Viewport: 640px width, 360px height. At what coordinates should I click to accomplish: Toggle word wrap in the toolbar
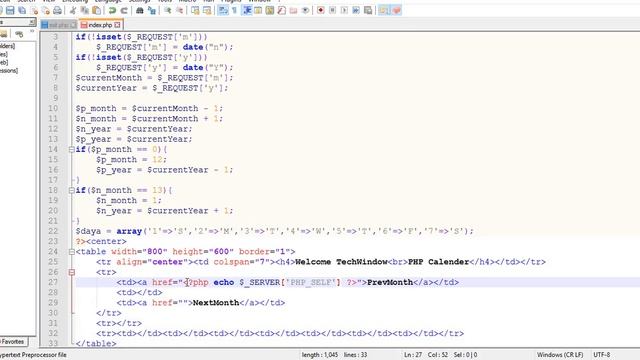tap(223, 10)
